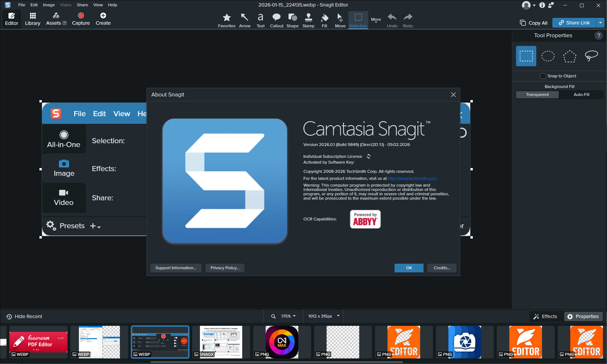Pick the Ellipse selection shape

(x=548, y=56)
